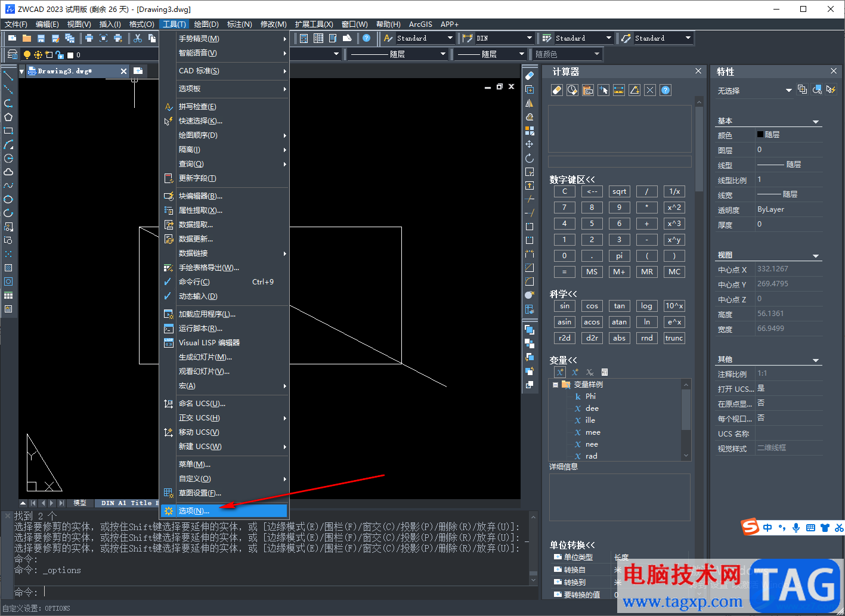The width and height of the screenshot is (845, 616).
Task: Click the Cut scissors icon in toolbar
Action: 138,38
